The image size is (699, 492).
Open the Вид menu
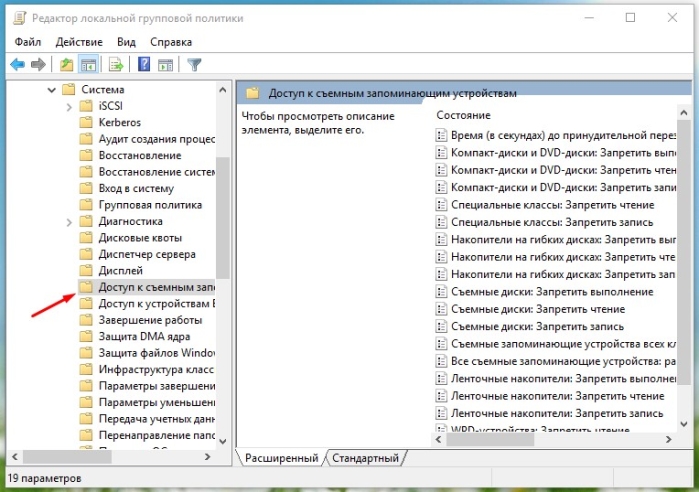tap(126, 42)
